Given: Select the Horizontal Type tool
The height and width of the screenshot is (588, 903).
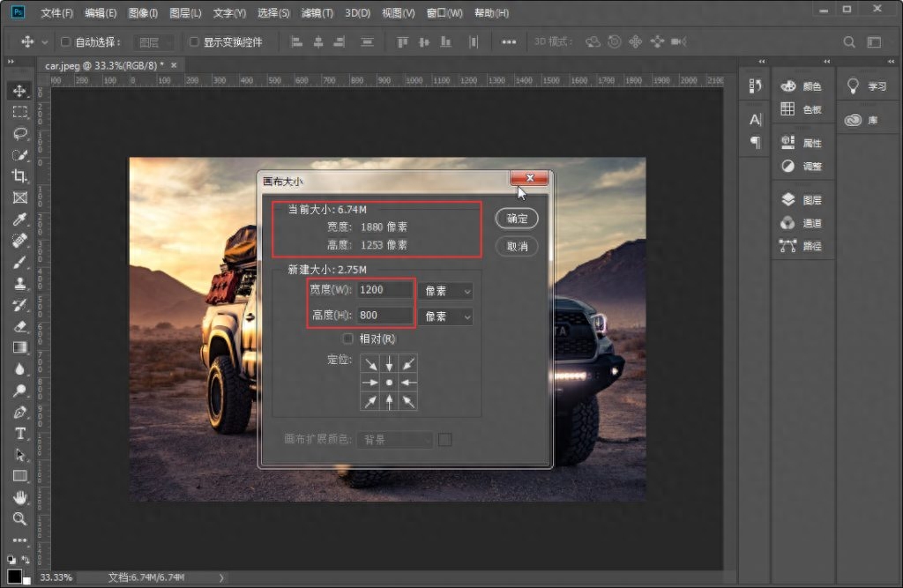Looking at the screenshot, I should tap(19, 433).
